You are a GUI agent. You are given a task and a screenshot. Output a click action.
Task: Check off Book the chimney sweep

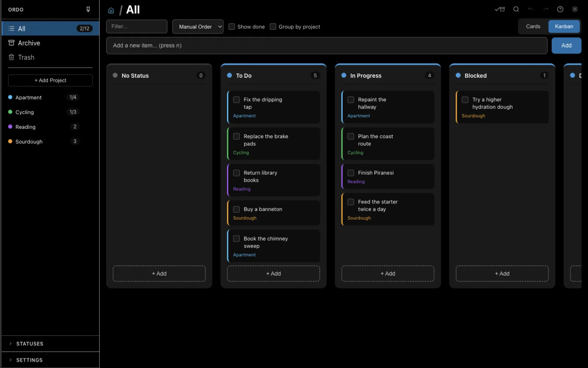click(236, 238)
